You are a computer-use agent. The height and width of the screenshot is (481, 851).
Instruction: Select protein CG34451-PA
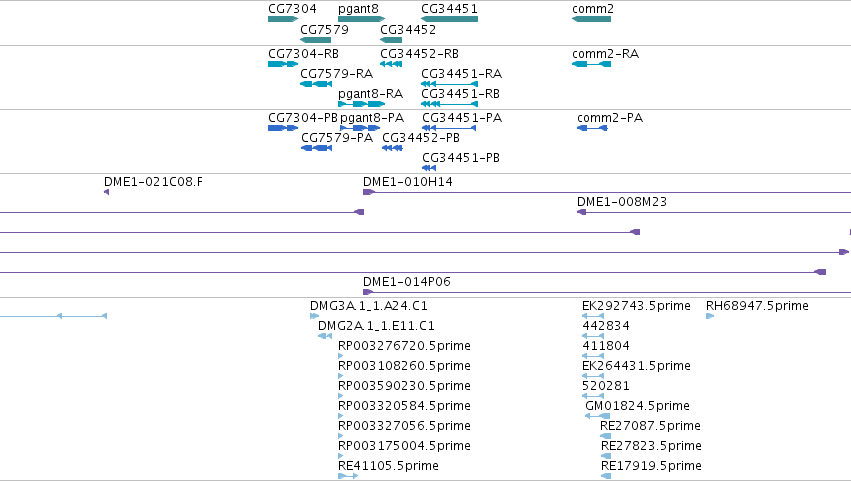tap(449, 128)
